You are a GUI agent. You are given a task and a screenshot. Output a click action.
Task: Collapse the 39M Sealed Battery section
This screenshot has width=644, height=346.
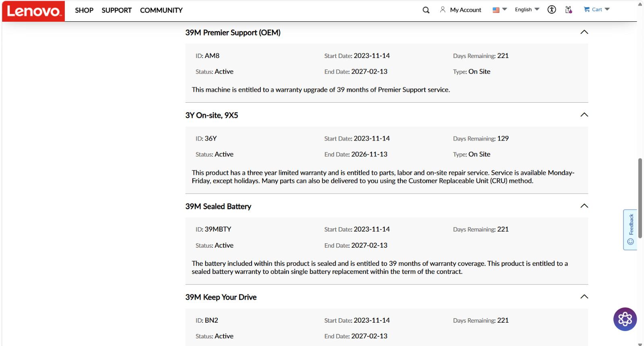tap(584, 206)
